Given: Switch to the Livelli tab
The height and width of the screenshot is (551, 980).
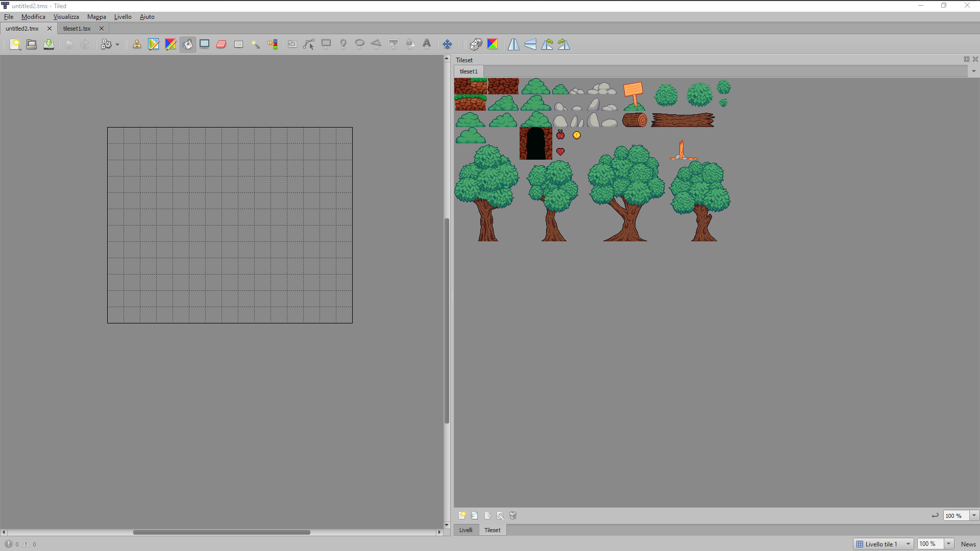Looking at the screenshot, I should click(x=465, y=530).
